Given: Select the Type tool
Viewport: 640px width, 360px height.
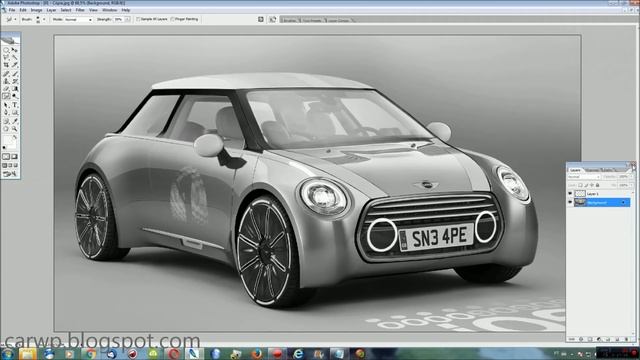Looking at the screenshot, I should coord(15,104).
